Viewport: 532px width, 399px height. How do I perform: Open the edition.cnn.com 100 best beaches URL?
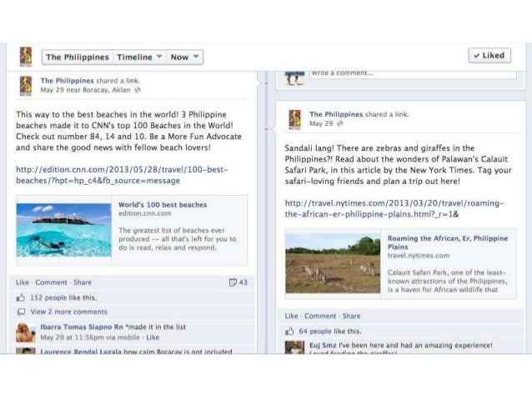[122, 175]
